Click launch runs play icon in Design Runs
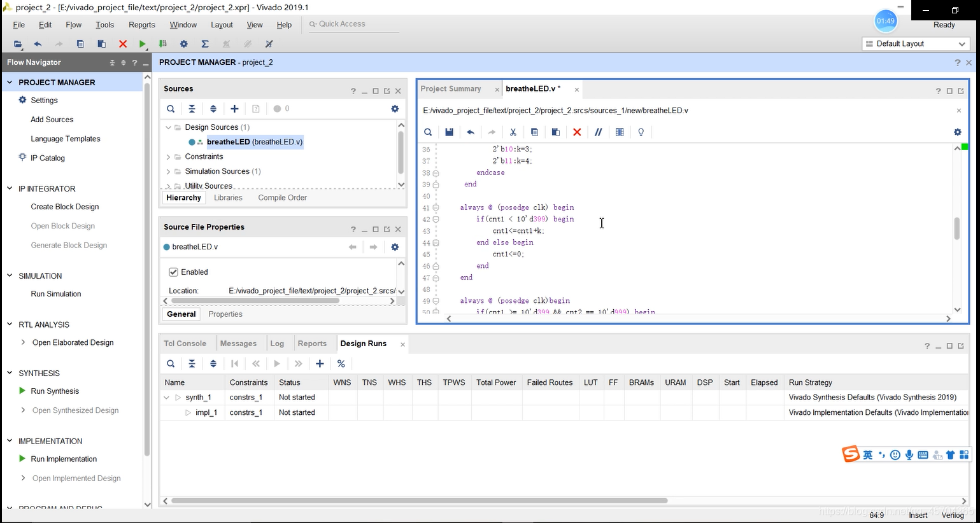The width and height of the screenshot is (980, 523). (x=277, y=364)
